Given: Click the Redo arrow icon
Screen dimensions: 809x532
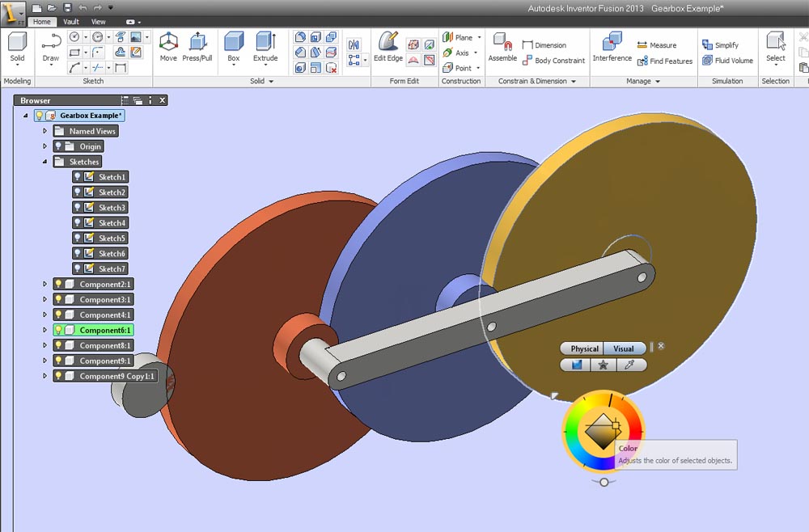Looking at the screenshot, I should click(x=98, y=8).
